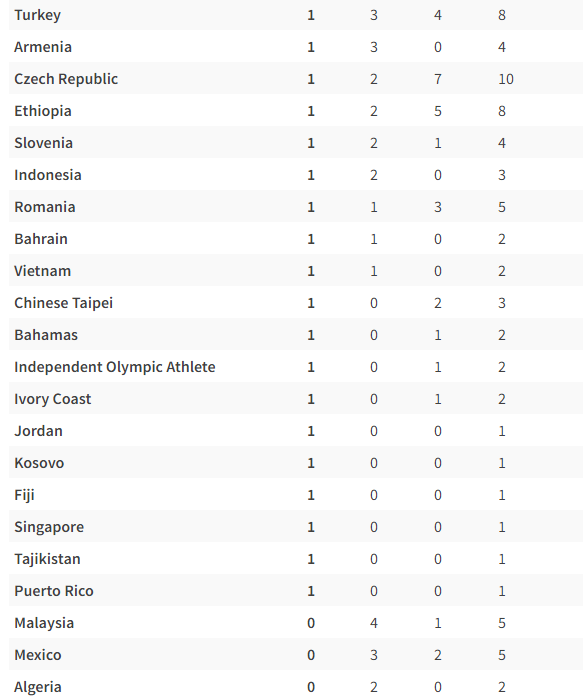588x696 pixels.
Task: Select the Singapore row name
Action: pos(49,527)
